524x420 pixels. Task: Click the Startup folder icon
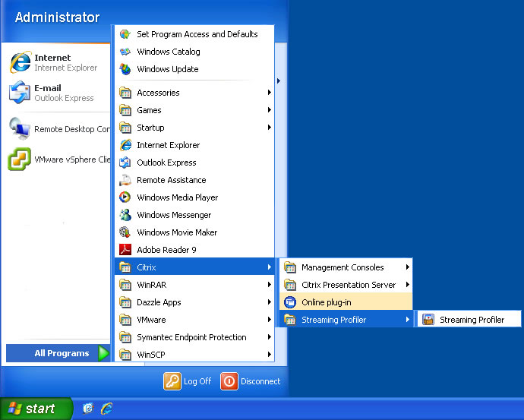pos(125,128)
